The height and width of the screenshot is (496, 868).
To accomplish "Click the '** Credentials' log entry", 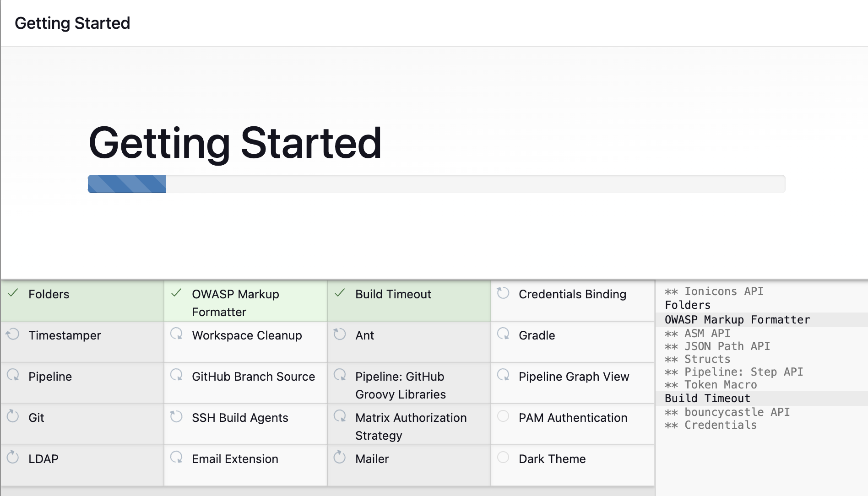I will [x=711, y=425].
